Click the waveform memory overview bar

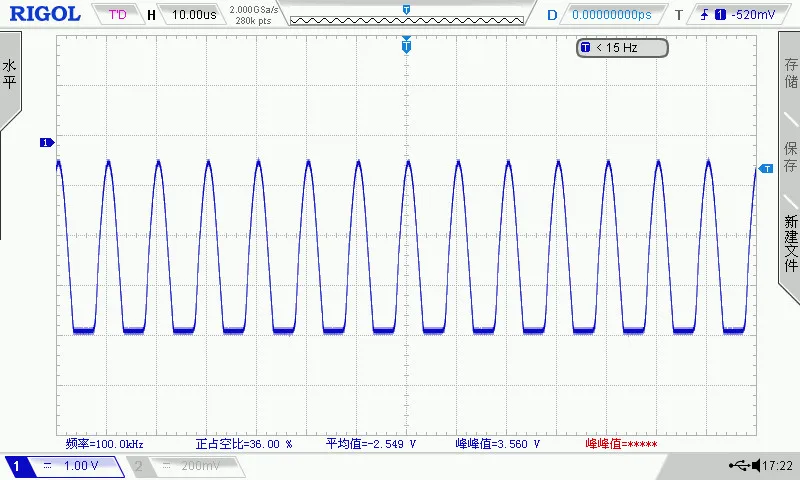point(407,20)
